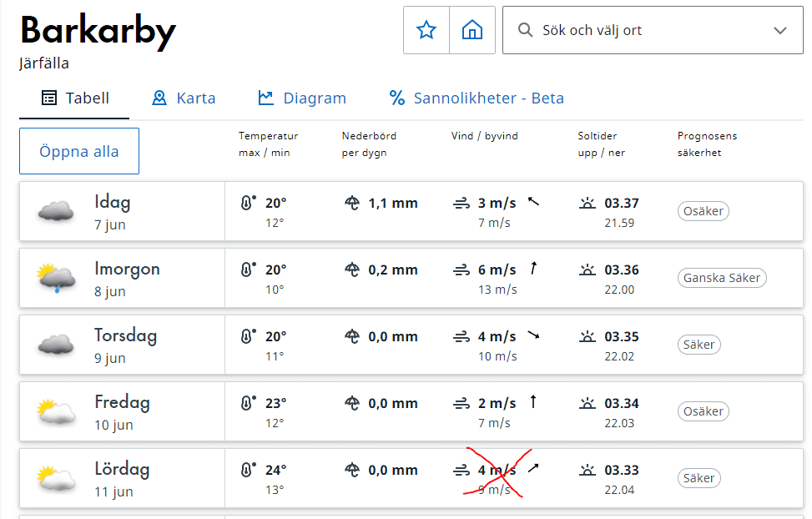Expand the location search dropdown chevron
This screenshot has width=812, height=519.
(780, 31)
